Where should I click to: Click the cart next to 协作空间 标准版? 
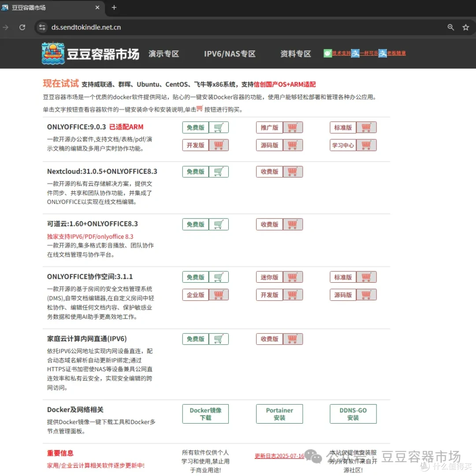point(366,277)
